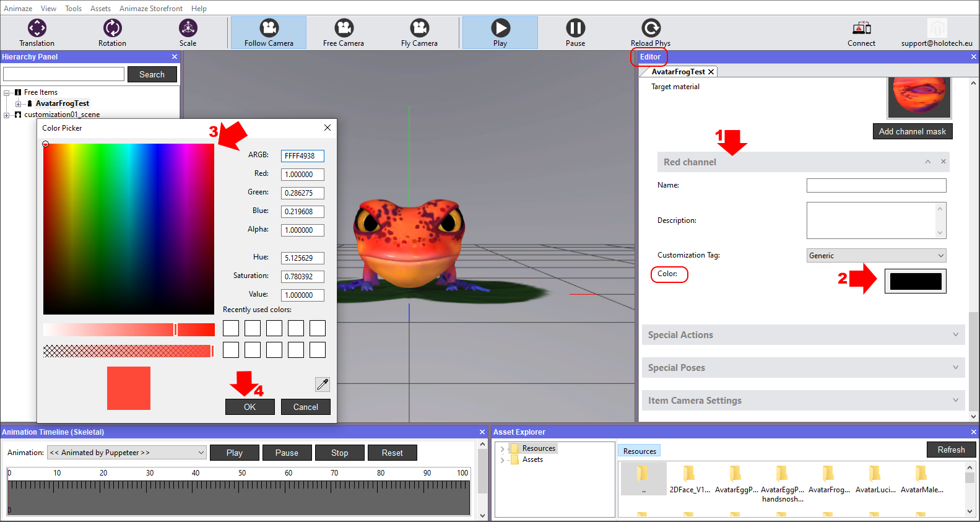
Task: Close the AvatarFrogTest tab
Action: coord(711,72)
